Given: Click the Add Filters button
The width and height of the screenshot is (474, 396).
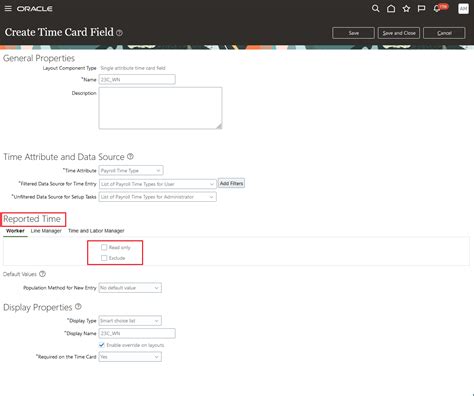Looking at the screenshot, I should click(231, 183).
